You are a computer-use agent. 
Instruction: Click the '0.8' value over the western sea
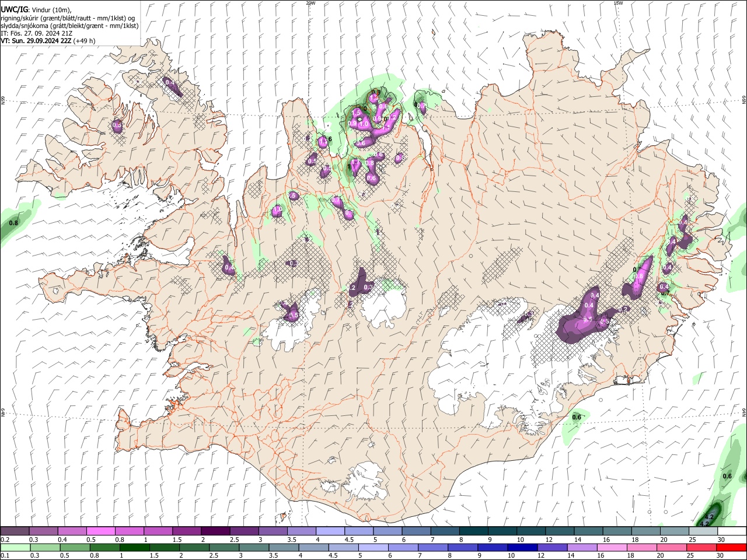tap(14, 223)
